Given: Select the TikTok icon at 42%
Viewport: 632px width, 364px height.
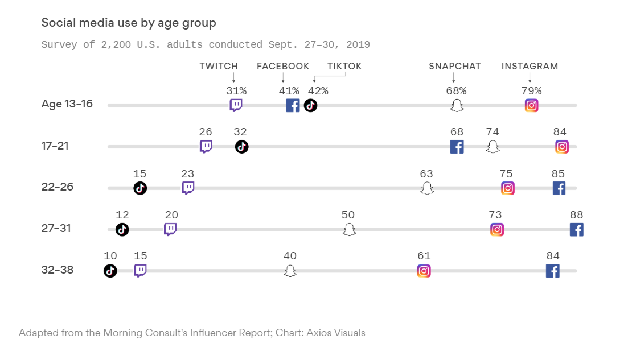Looking at the screenshot, I should (x=310, y=105).
